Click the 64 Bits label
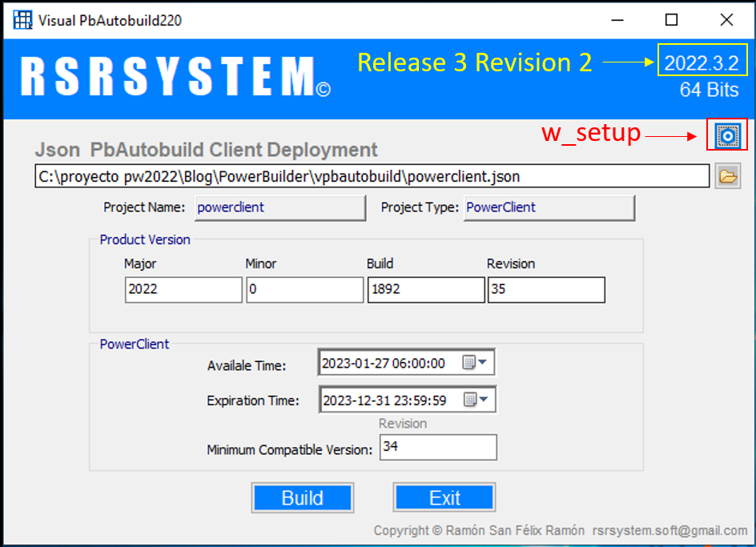The image size is (756, 547). pos(709,90)
